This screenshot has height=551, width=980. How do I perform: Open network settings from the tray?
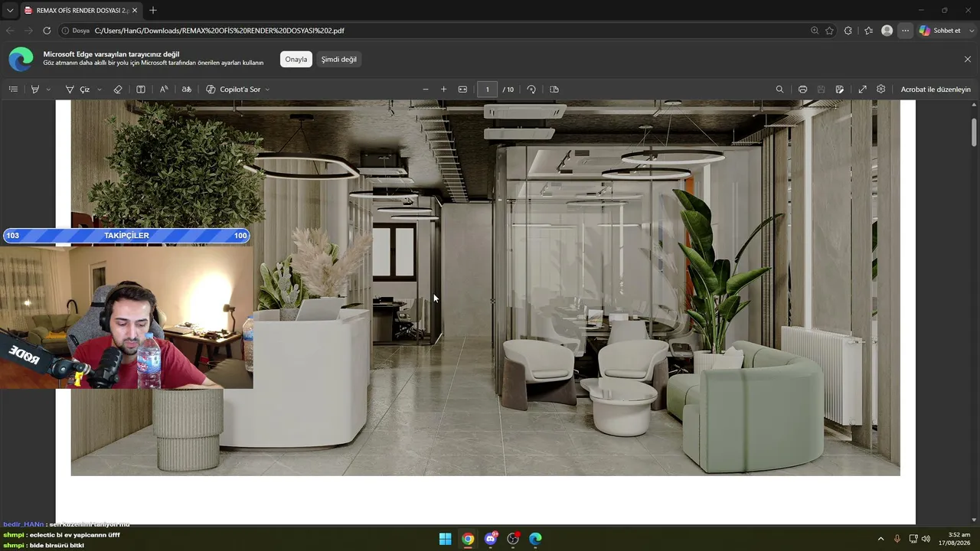coord(913,539)
